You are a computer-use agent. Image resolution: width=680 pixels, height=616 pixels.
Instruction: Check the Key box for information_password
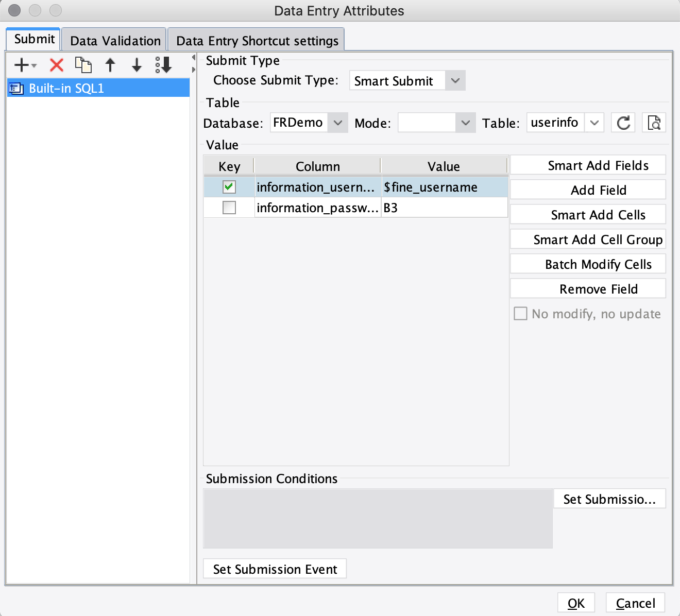[x=229, y=208]
